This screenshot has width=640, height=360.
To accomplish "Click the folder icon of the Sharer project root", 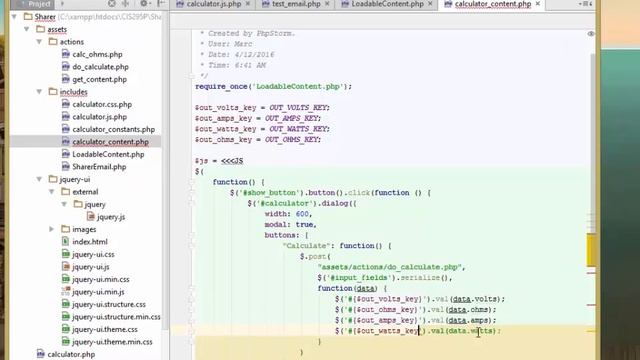I will click(28, 17).
